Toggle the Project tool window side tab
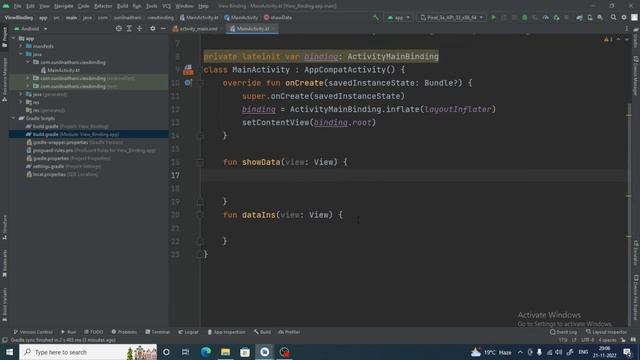 [4, 37]
